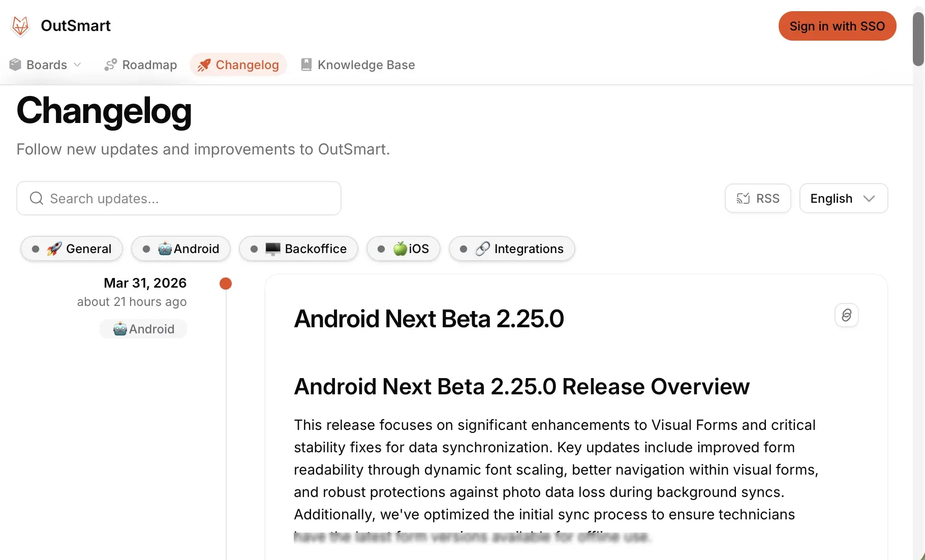The image size is (925, 560).
Task: Open the Boards dropdown menu
Action: (x=46, y=65)
